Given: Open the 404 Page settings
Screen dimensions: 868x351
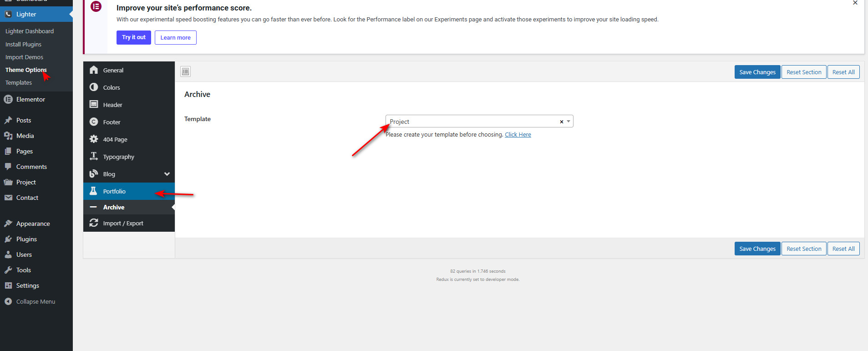Looking at the screenshot, I should pos(115,139).
